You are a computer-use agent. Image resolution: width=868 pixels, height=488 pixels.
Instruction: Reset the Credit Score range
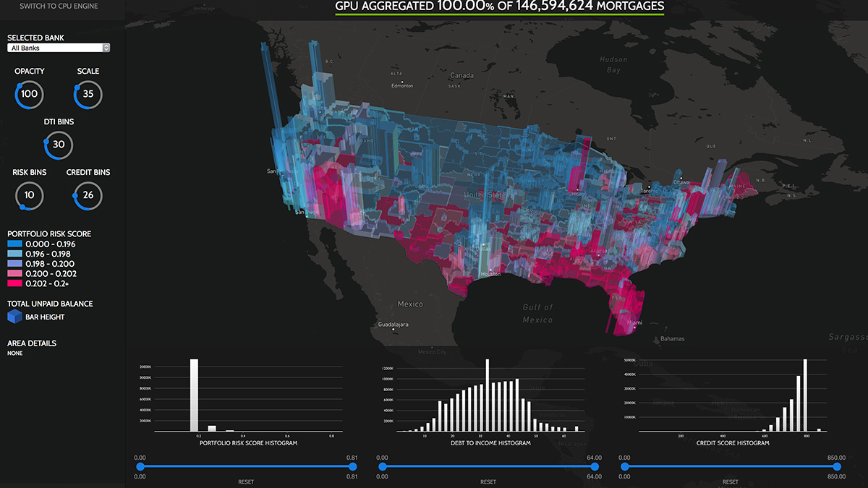[x=731, y=481]
